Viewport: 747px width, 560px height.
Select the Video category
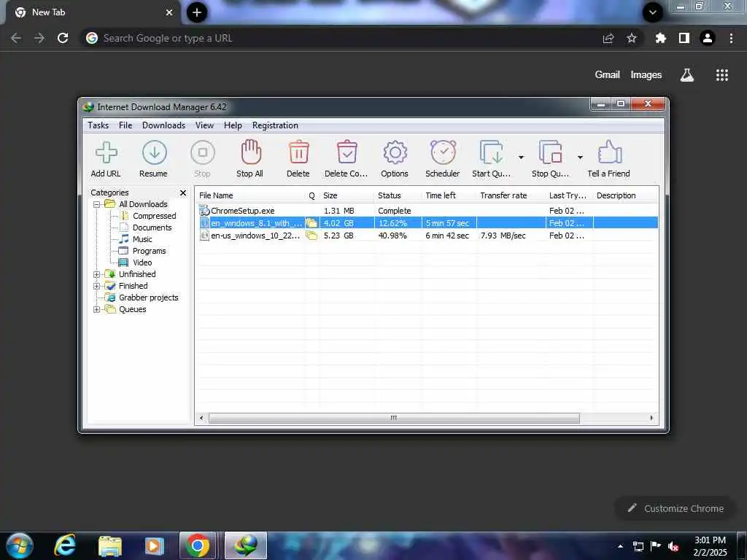(142, 262)
